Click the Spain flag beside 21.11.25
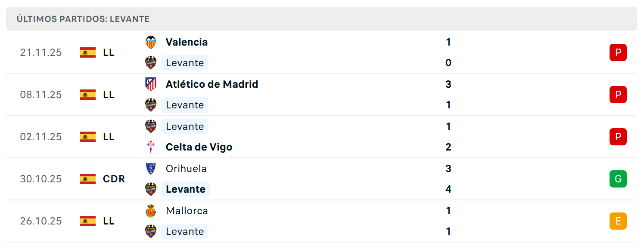The image size is (644, 249). coord(88,52)
